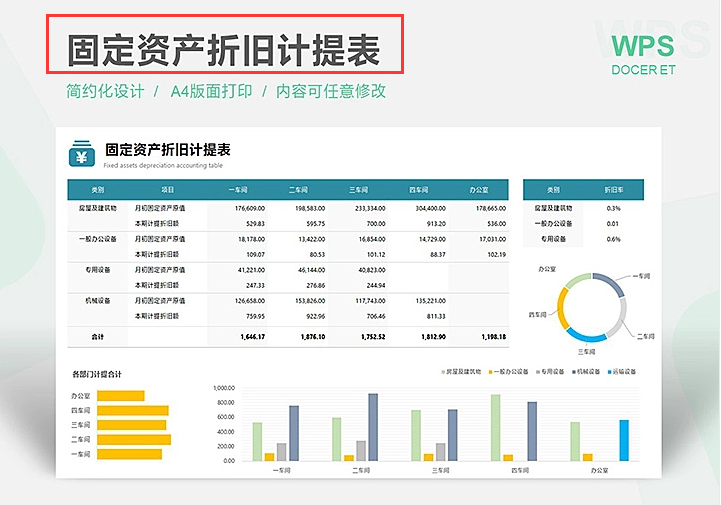The image size is (721, 505).
Task: Click the 机械设备 legend entry above the column chart
Action: pyautogui.click(x=586, y=372)
